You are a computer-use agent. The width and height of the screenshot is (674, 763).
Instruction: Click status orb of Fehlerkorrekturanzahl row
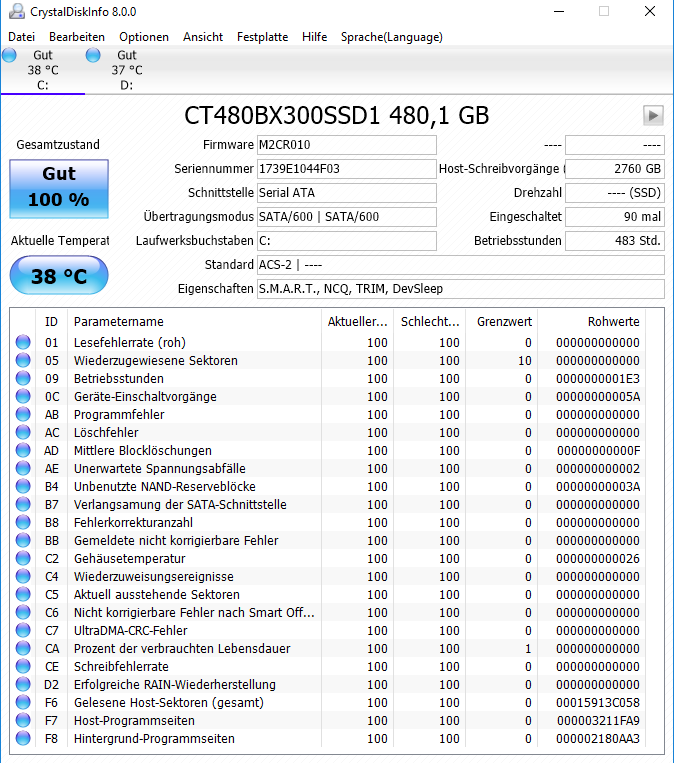pyautogui.click(x=23, y=522)
